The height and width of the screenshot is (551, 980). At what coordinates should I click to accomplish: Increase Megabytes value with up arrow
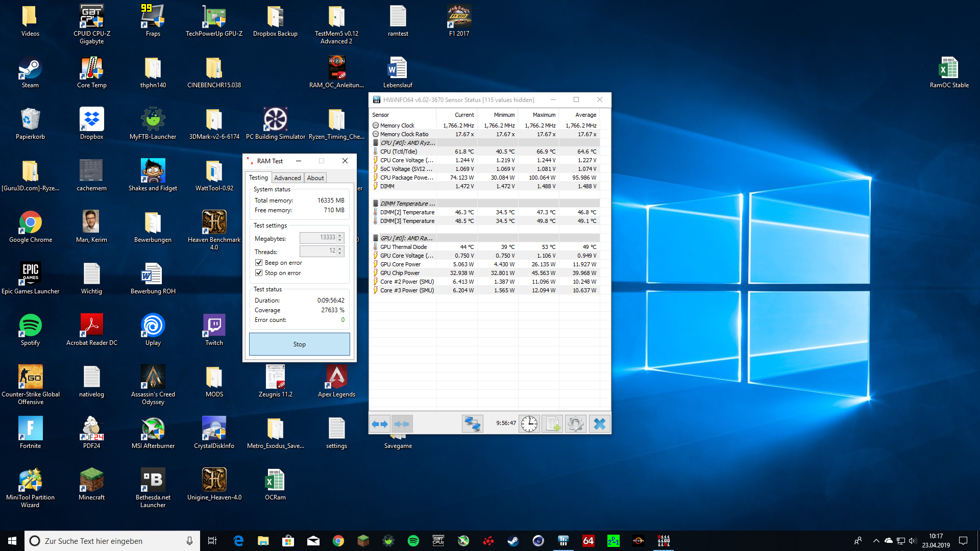(340, 235)
